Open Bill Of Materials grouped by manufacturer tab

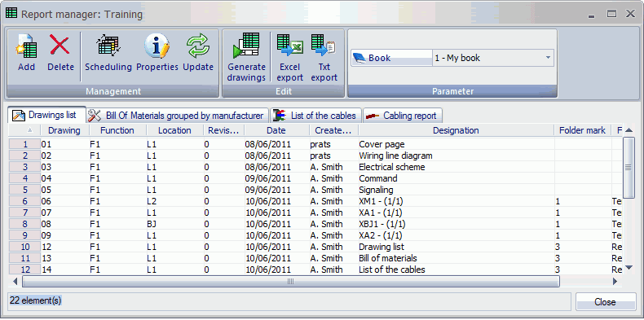point(178,116)
